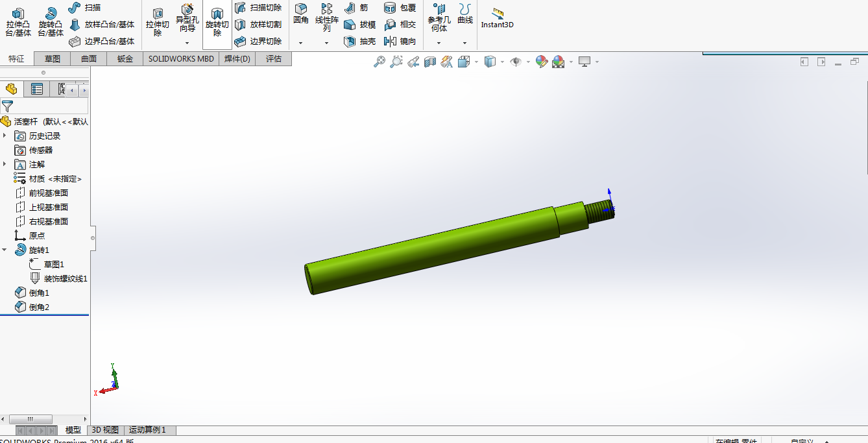868x443 pixels.
Task: Open the SOLIDWORKS MBD tab
Action: 181,59
